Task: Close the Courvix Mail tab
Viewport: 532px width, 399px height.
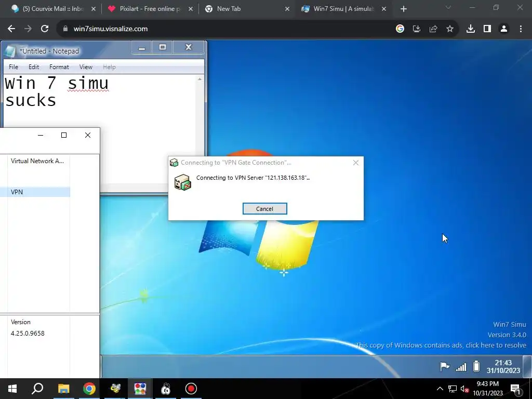Action: tap(94, 9)
